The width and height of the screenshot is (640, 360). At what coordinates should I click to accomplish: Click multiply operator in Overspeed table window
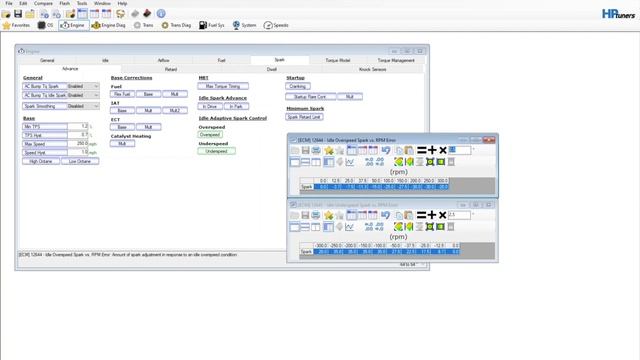tap(442, 151)
